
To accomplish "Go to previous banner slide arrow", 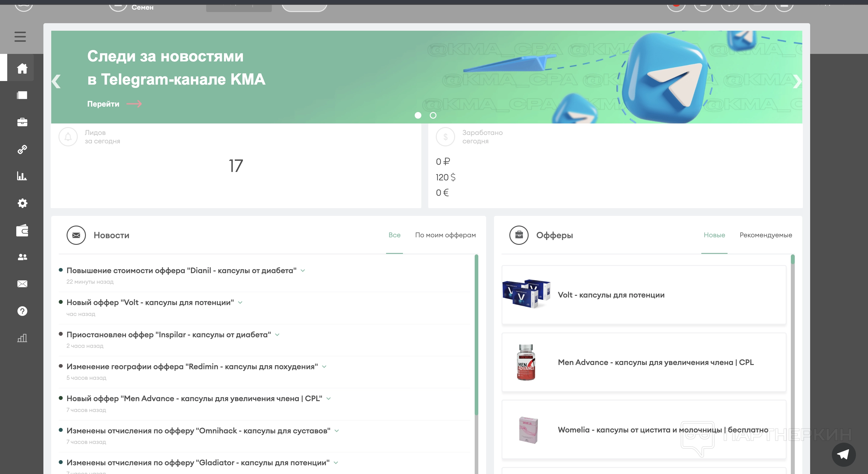I will point(56,81).
